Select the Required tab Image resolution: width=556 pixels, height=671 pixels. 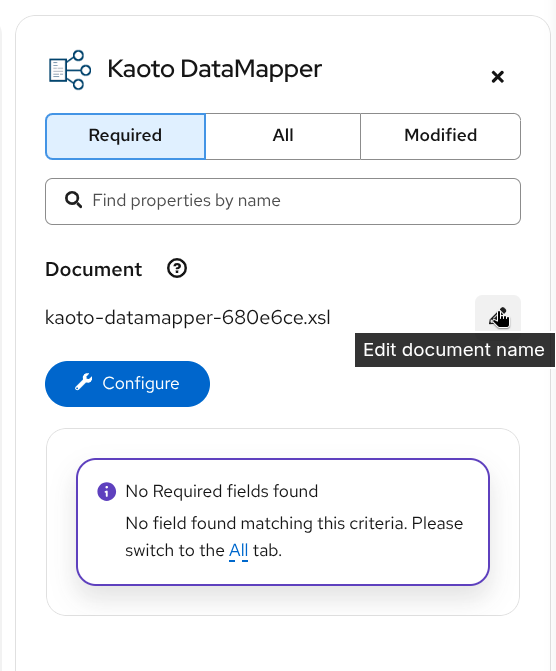[125, 136]
